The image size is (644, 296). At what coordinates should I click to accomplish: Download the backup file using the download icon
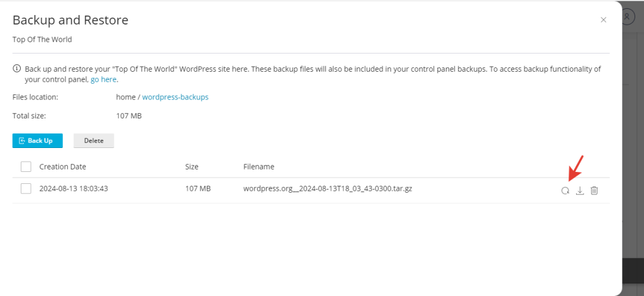click(x=580, y=191)
